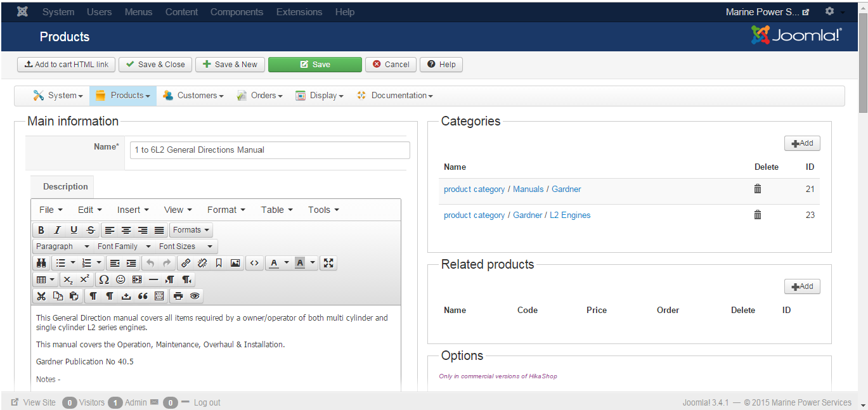Set right-to-left text direction

(x=186, y=279)
